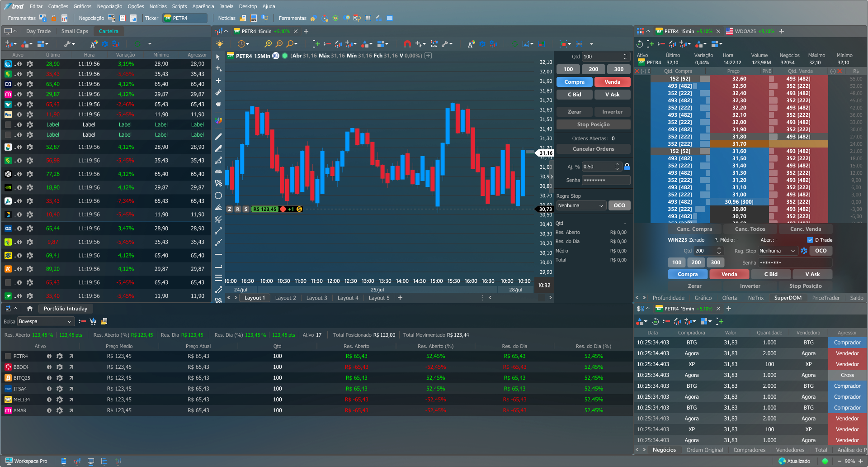Click the orange padlock icon in Ferramentas toolbar
Viewport: 868px width, 467px height.
coord(54,18)
